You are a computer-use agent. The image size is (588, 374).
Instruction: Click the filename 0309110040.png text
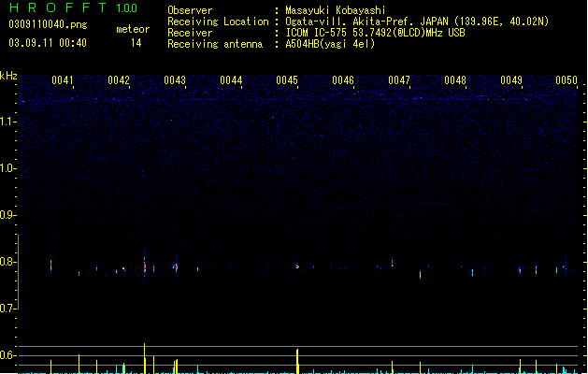point(48,24)
